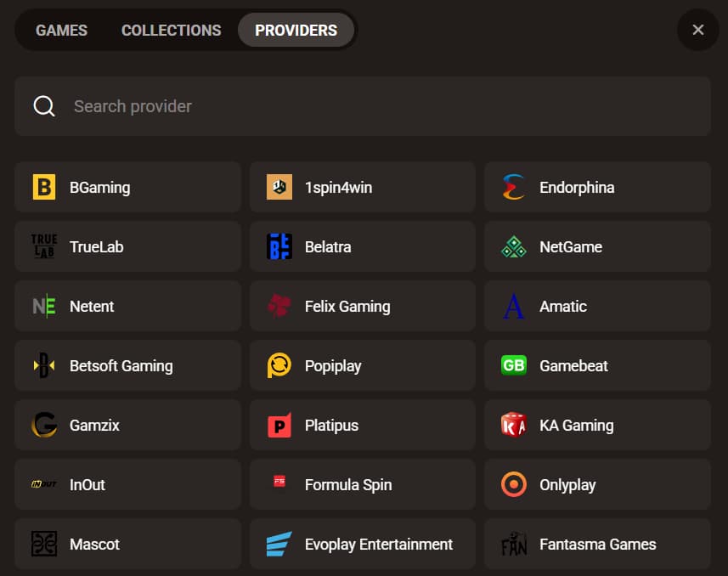The image size is (728, 576).
Task: Open the Mascot provider name text
Action: pyautogui.click(x=94, y=544)
